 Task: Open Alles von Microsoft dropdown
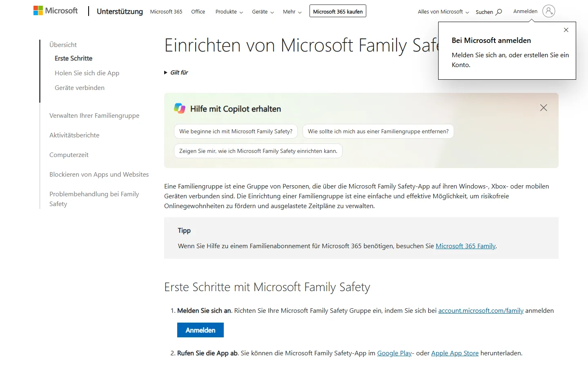[443, 12]
